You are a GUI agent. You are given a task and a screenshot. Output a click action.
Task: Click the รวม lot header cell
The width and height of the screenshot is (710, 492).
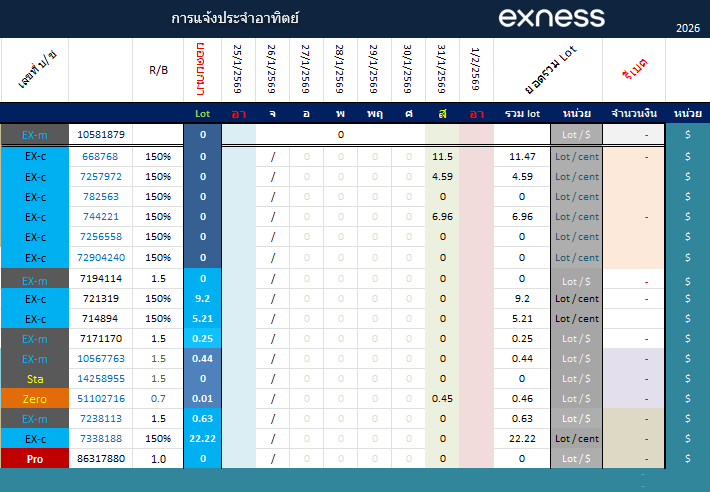click(x=522, y=113)
